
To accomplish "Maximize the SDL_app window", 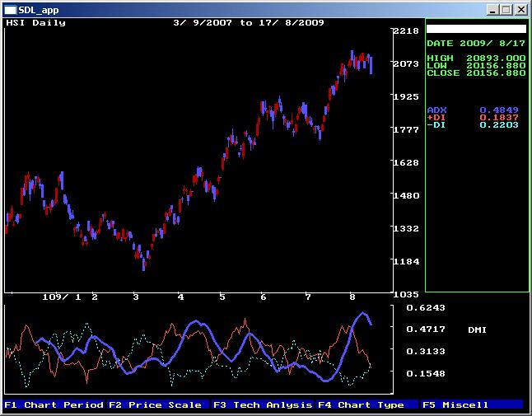I will coord(506,10).
